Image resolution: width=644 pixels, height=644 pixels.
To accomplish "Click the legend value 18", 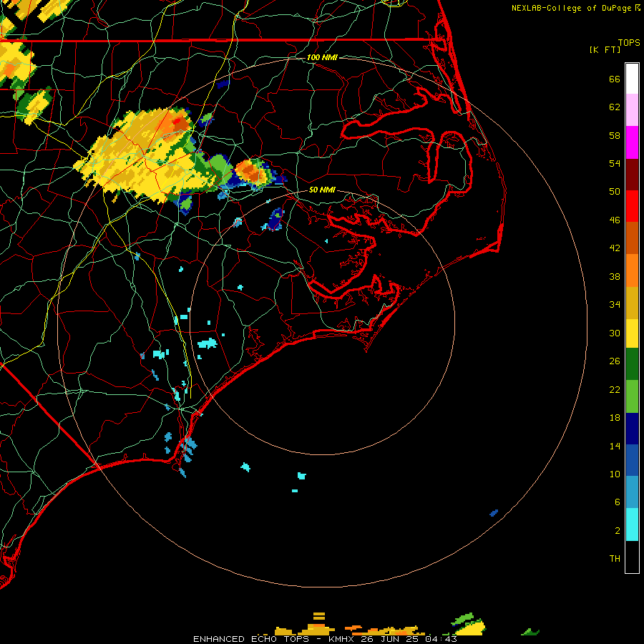I will click(615, 418).
